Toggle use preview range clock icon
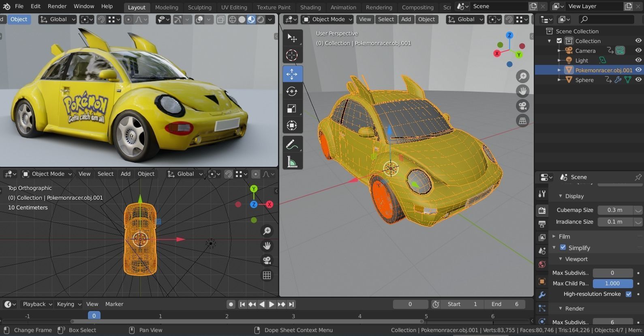The height and width of the screenshot is (336, 644). 436,304
